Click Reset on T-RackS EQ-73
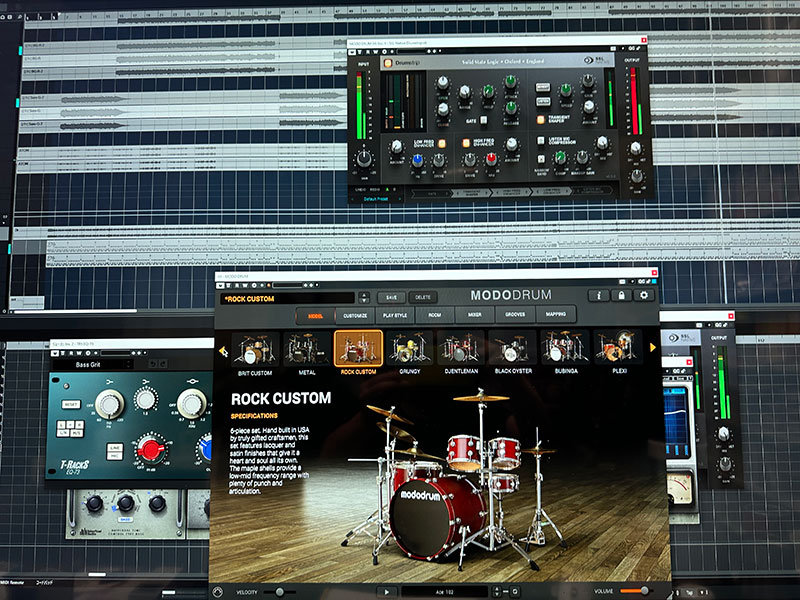800x600 pixels. click(x=71, y=405)
